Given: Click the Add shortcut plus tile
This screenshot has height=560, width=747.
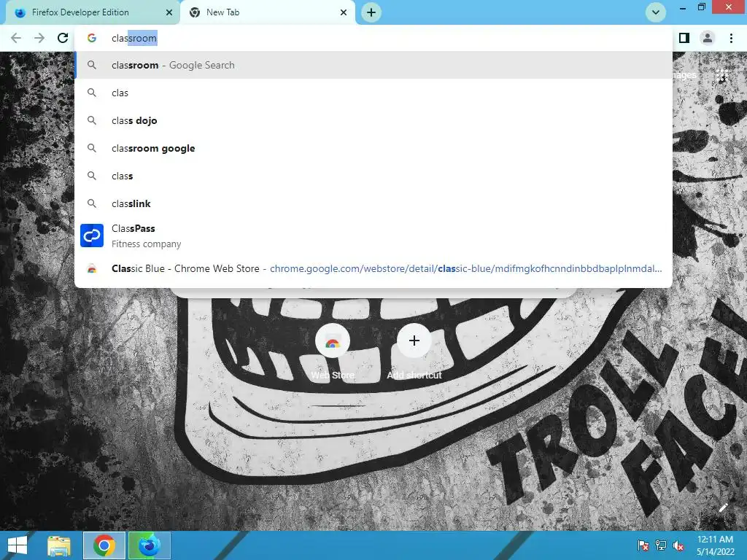Looking at the screenshot, I should tap(414, 352).
